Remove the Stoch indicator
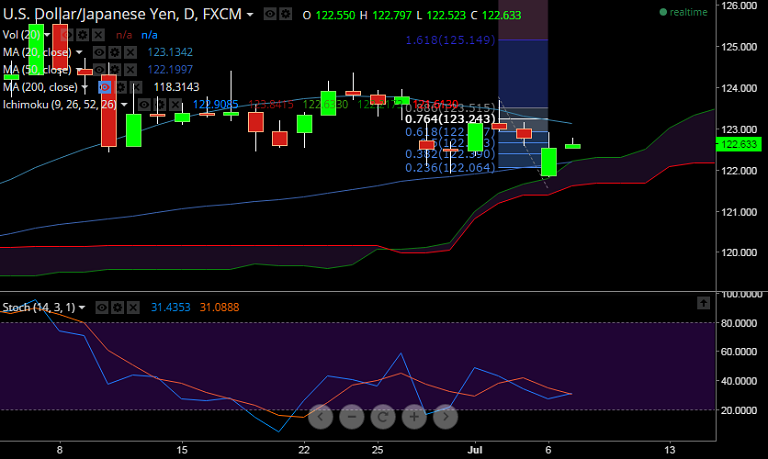This screenshot has height=459, width=768. point(133,308)
